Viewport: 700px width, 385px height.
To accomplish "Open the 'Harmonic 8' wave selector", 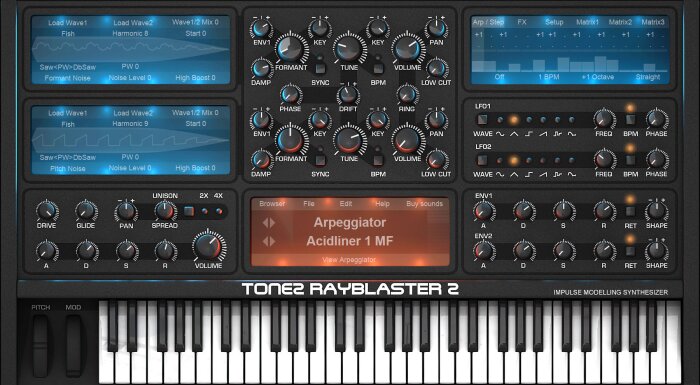I will pyautogui.click(x=130, y=33).
